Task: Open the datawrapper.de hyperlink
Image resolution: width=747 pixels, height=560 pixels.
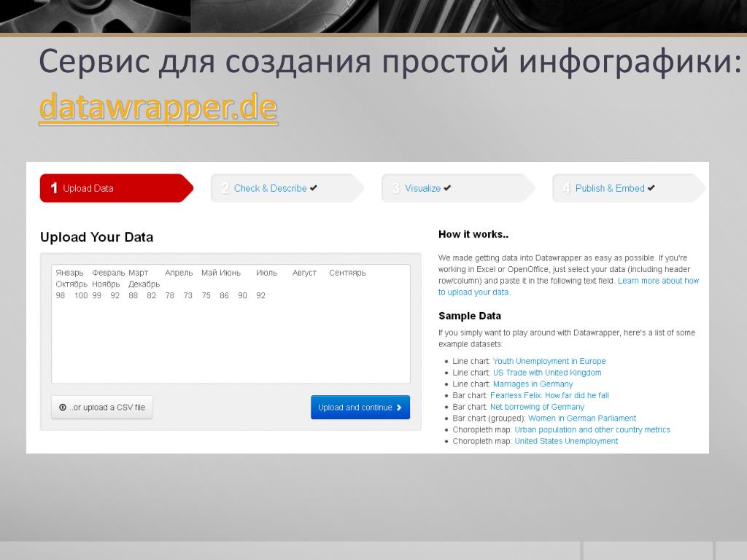Action: point(158,108)
